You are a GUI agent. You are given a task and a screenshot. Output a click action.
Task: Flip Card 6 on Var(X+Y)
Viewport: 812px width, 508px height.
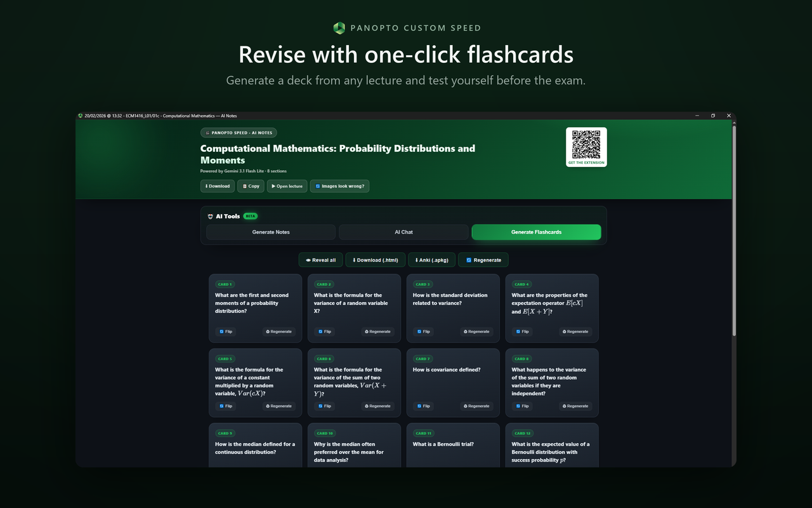[325, 406]
